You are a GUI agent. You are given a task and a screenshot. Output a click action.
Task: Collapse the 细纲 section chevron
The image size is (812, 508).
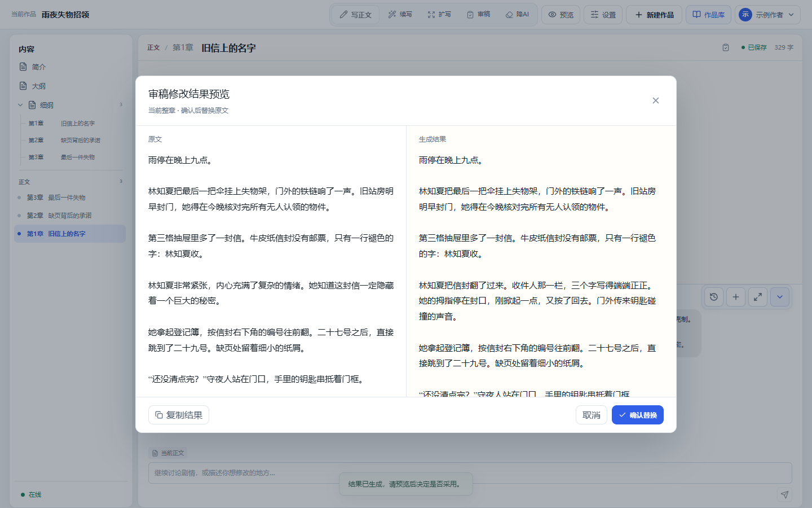pyautogui.click(x=20, y=105)
